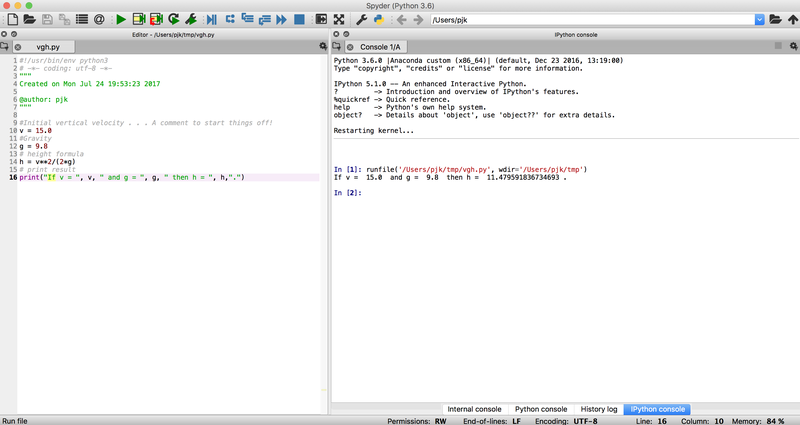Click the /Users/pjk working directory field
800x425 pixels.
593,19
